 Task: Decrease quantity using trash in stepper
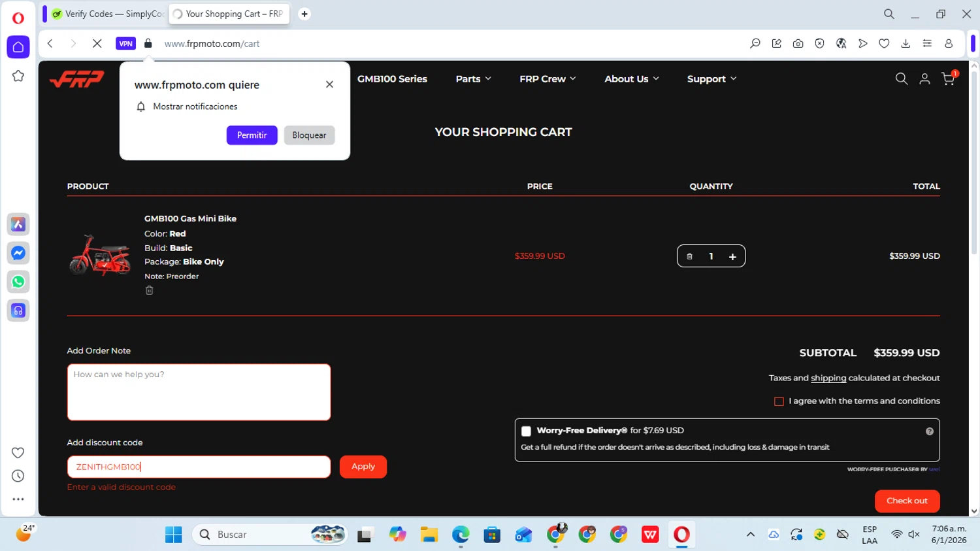click(689, 256)
